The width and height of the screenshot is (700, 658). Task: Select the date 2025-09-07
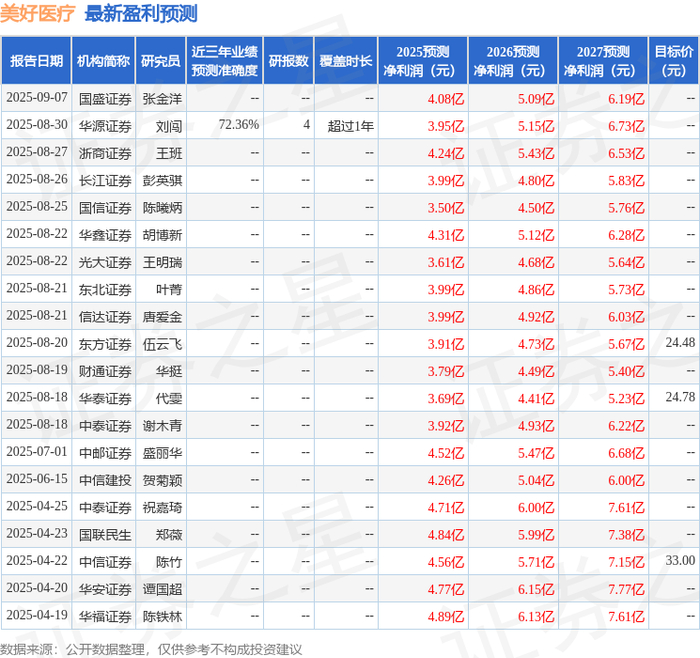tap(37, 98)
